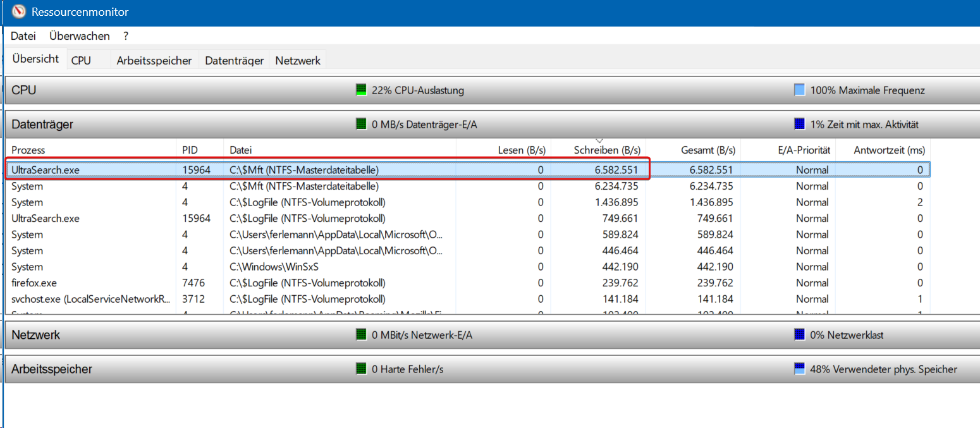Image resolution: width=980 pixels, height=428 pixels.
Task: Click the green Harte Fehler/s graph indicator
Action: (361, 369)
